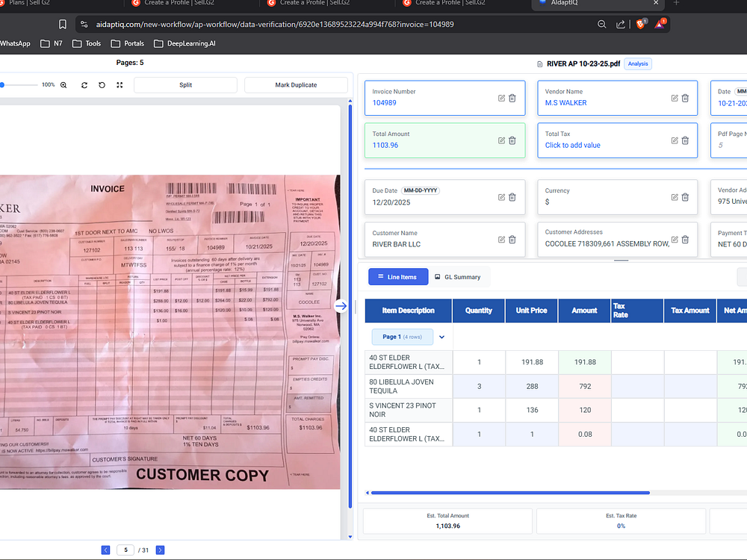The width and height of the screenshot is (747, 560).
Task: Click the unit price cell 288
Action: coord(532,386)
